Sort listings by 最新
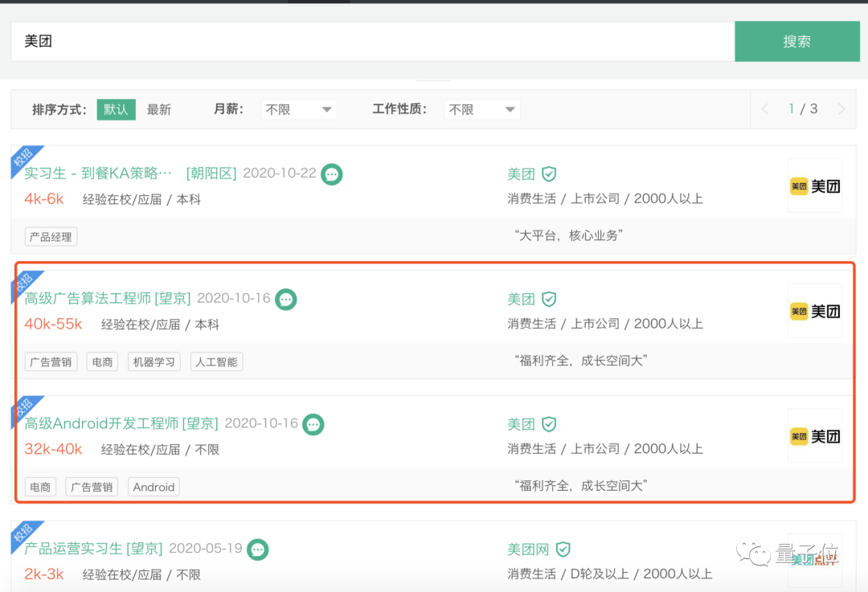 click(x=159, y=109)
